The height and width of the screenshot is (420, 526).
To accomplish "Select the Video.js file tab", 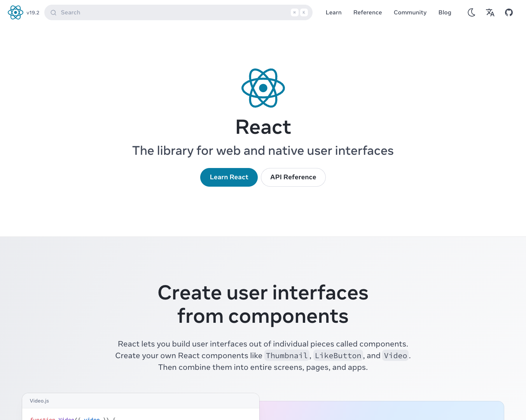I will [x=39, y=401].
